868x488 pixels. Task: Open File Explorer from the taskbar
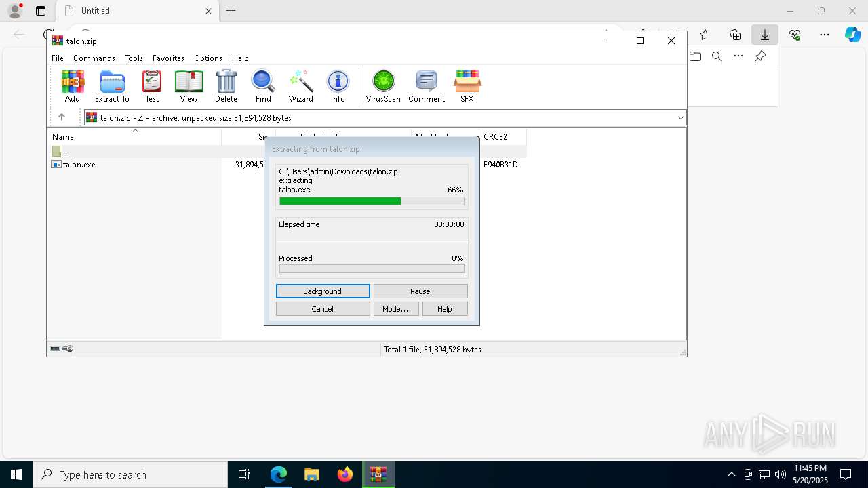click(x=311, y=474)
